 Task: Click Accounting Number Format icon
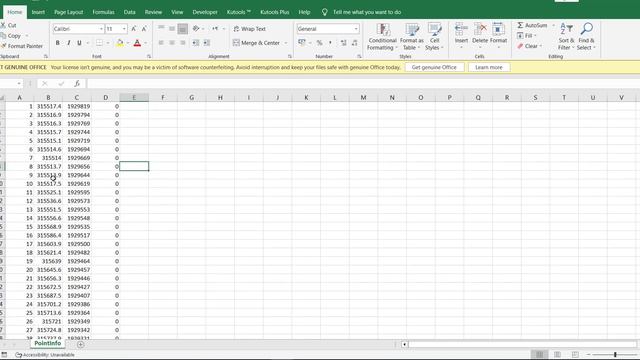[x=302, y=42]
